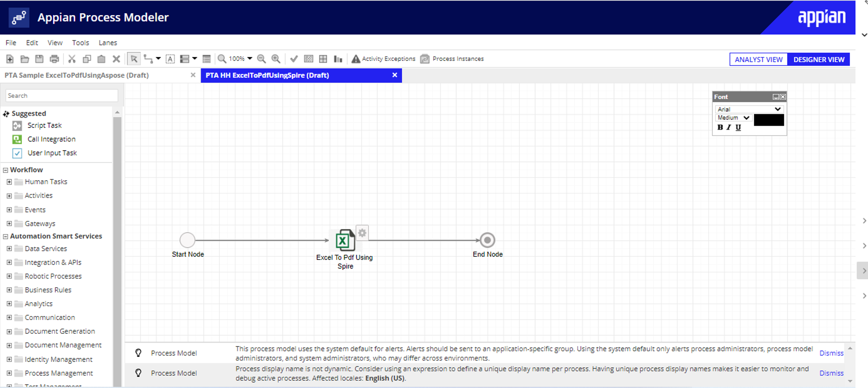Screen dimensions: 868x388
Task: Click the Appian Process Modeler logo icon
Action: point(19,18)
